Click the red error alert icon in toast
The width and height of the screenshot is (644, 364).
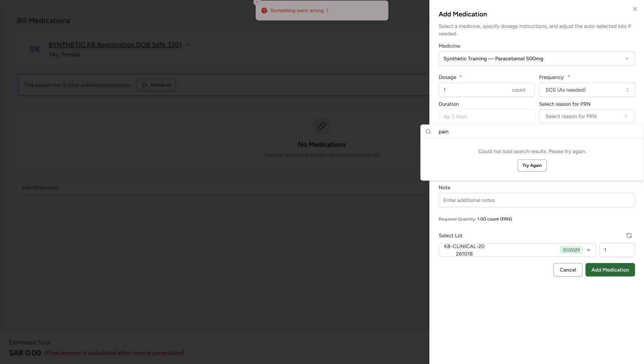click(x=264, y=10)
